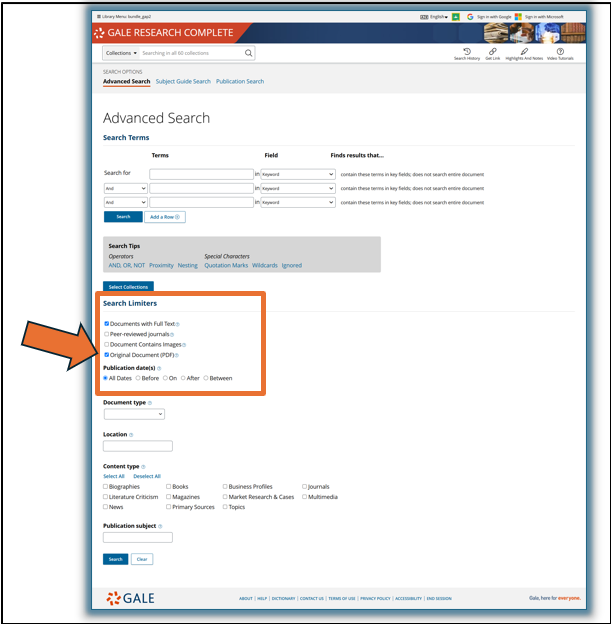
Task: Check Document Contains Images checkbox
Action: (106, 344)
